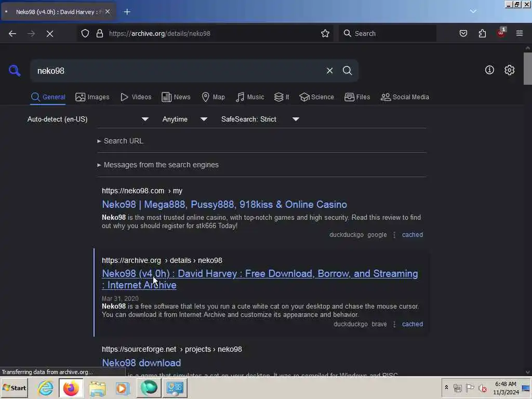532x399 pixels.
Task: Open the Pocket save icon in toolbar
Action: [463, 33]
